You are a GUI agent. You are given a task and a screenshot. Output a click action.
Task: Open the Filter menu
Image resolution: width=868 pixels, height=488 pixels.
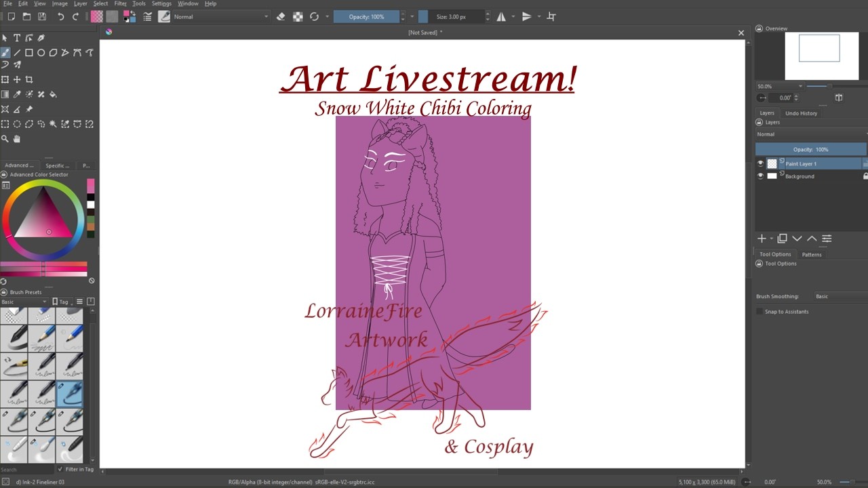pos(120,3)
